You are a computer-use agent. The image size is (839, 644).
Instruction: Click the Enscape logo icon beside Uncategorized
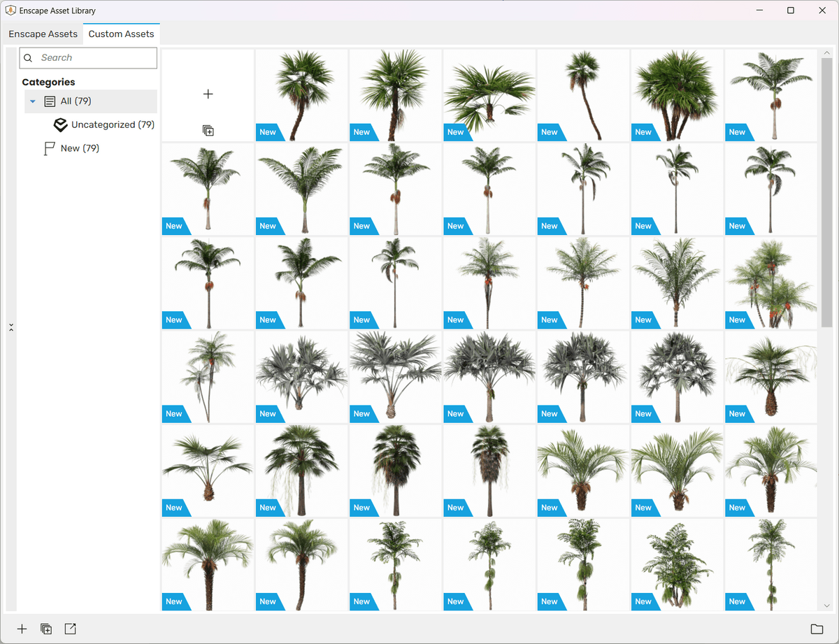(61, 124)
